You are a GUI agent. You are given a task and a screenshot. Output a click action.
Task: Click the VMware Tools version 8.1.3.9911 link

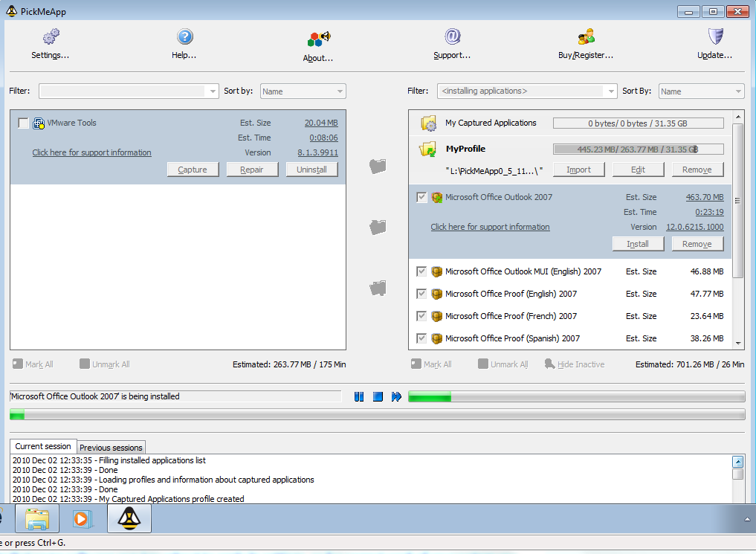(317, 152)
